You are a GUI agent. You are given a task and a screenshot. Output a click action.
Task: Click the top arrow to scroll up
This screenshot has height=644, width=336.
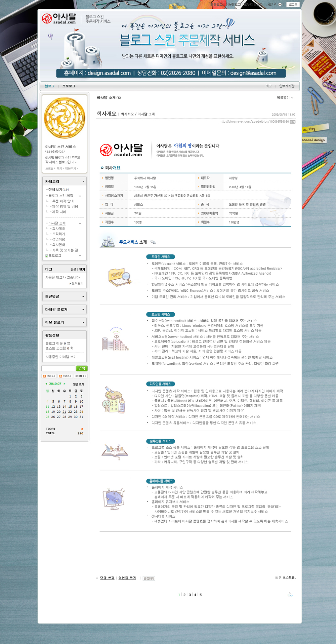290,594
